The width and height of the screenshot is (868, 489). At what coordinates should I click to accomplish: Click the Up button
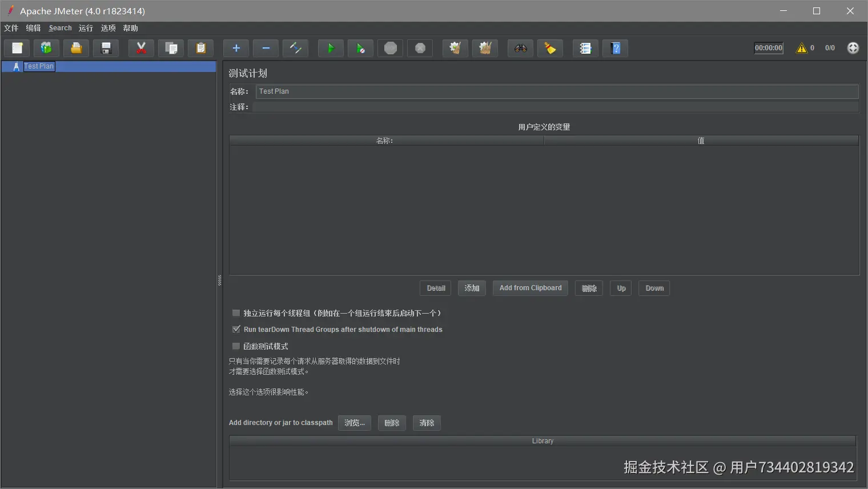click(x=621, y=288)
